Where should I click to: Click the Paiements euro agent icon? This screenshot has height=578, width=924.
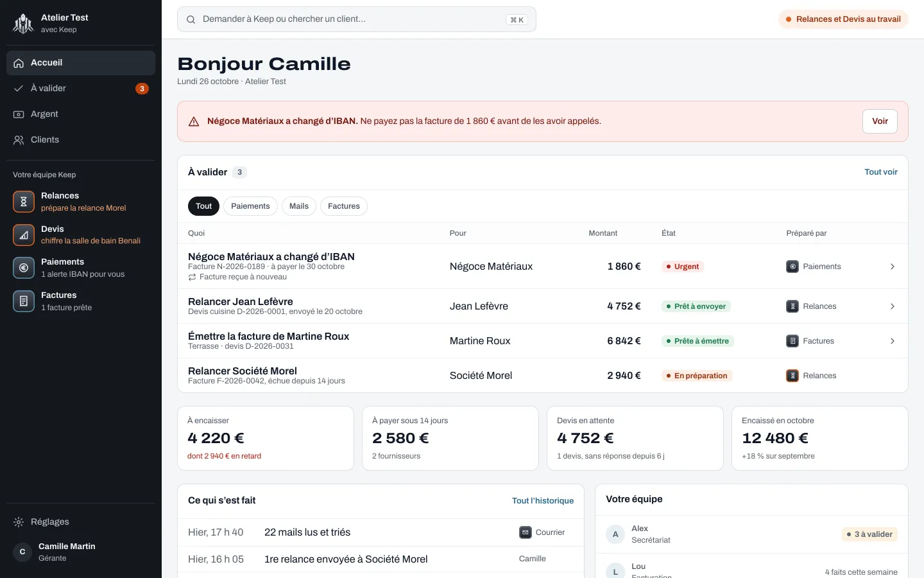point(24,268)
